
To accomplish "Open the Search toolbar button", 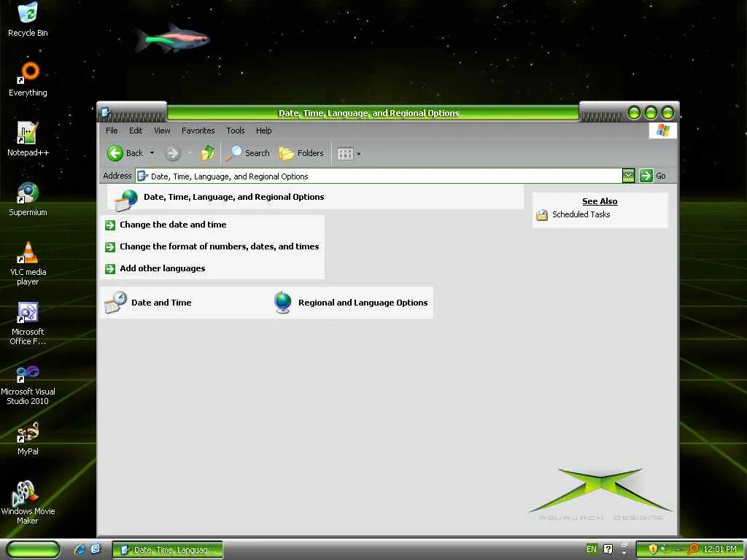I will point(247,153).
